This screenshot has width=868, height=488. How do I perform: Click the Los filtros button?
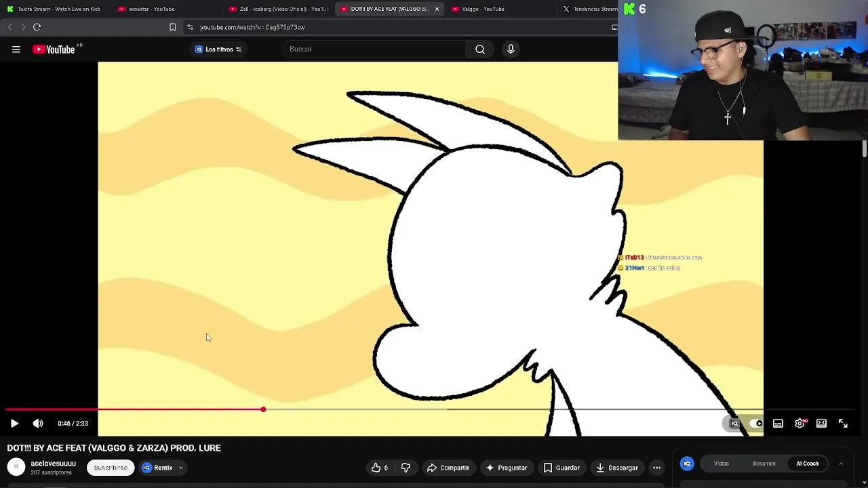pos(218,49)
